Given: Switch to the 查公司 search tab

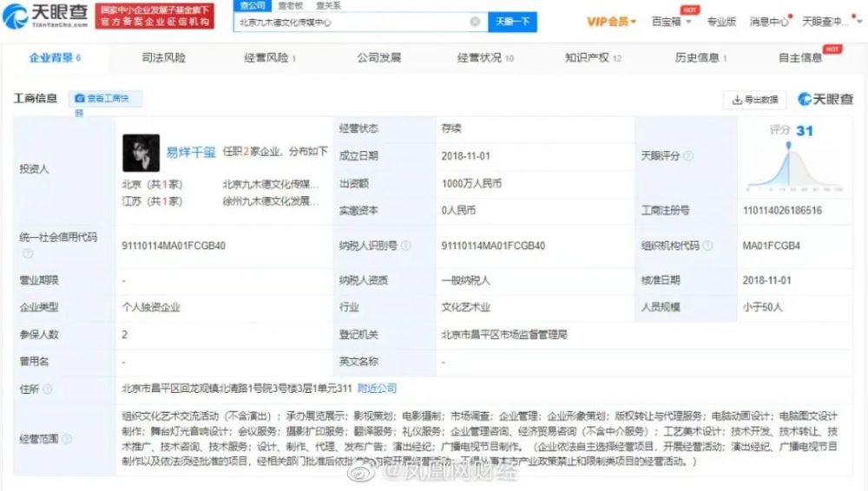Looking at the screenshot, I should pyautogui.click(x=253, y=5).
